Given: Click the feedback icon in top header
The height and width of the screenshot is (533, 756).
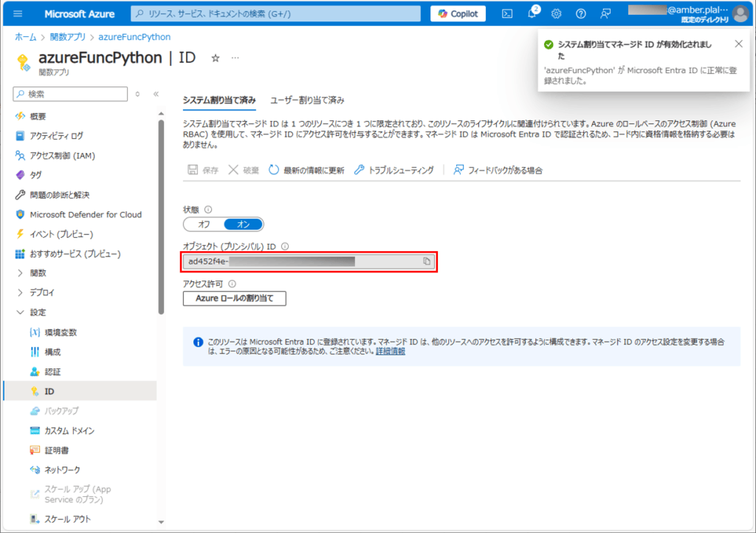Looking at the screenshot, I should coord(605,13).
